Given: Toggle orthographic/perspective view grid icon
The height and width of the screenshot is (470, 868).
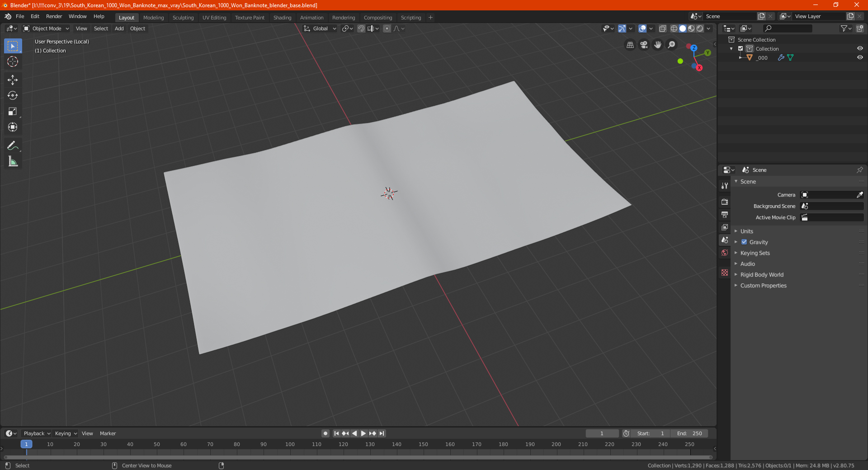Looking at the screenshot, I should pyautogui.click(x=630, y=45).
